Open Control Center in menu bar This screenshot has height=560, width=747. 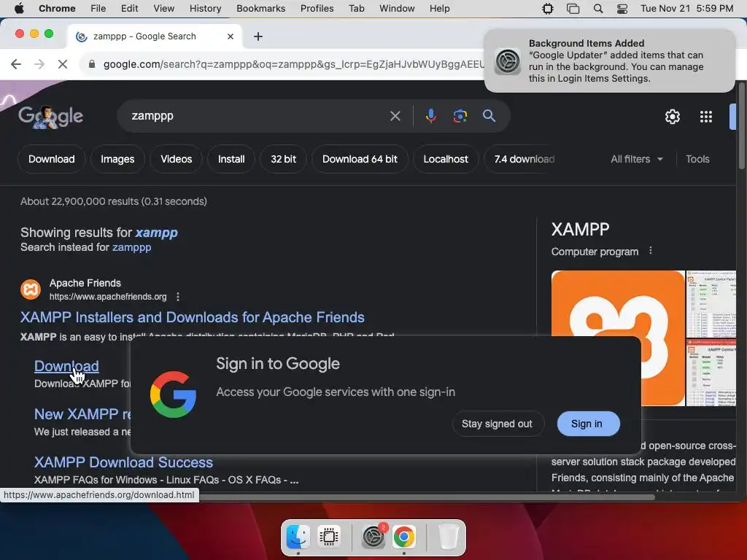(x=622, y=8)
